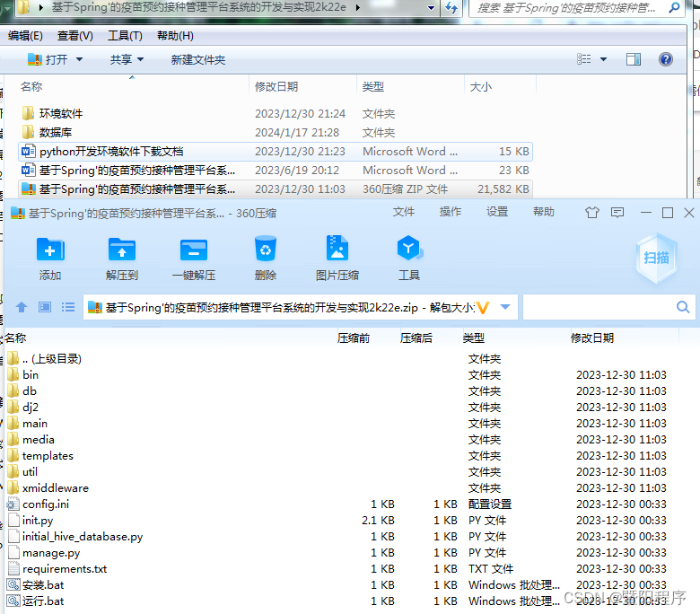The image size is (700, 614).
Task: Open the feedback message icon in title bar
Action: coord(617,213)
